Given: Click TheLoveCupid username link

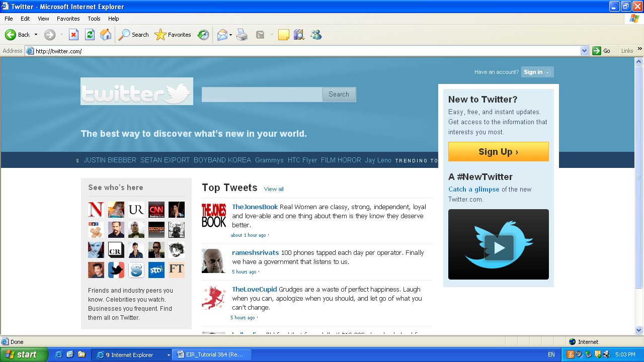Looking at the screenshot, I should 254,290.
